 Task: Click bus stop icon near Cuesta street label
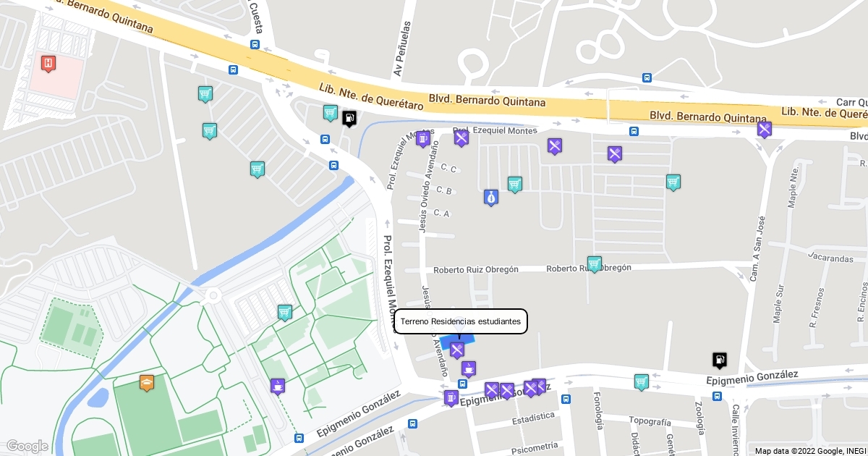point(255,44)
